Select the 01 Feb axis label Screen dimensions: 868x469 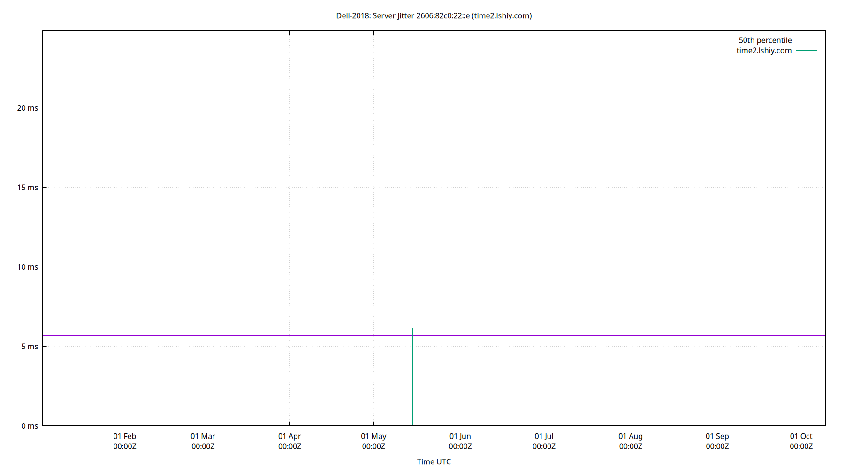[125, 436]
